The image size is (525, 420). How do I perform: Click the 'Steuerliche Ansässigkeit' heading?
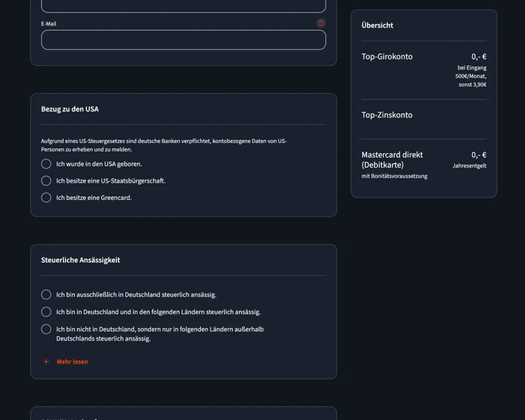click(x=80, y=260)
